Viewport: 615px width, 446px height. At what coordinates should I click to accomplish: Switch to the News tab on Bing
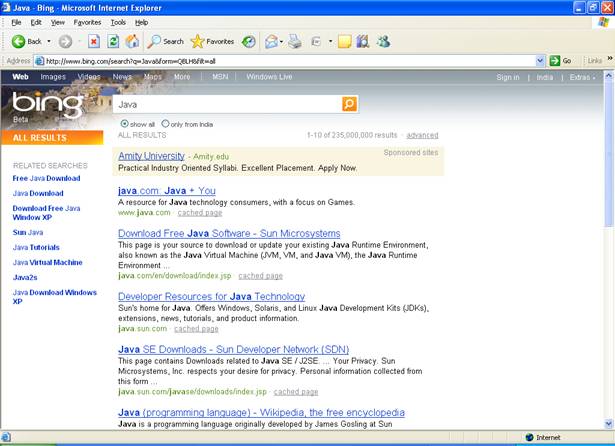[122, 77]
